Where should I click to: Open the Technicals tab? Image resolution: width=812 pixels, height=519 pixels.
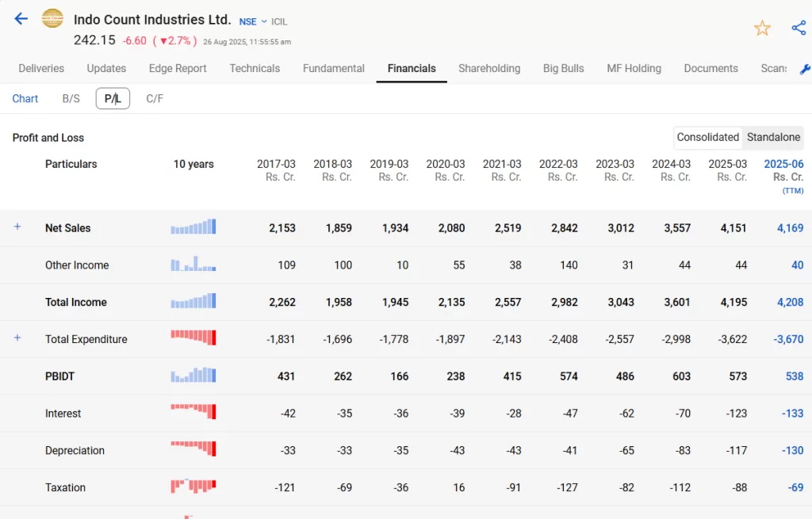click(255, 68)
